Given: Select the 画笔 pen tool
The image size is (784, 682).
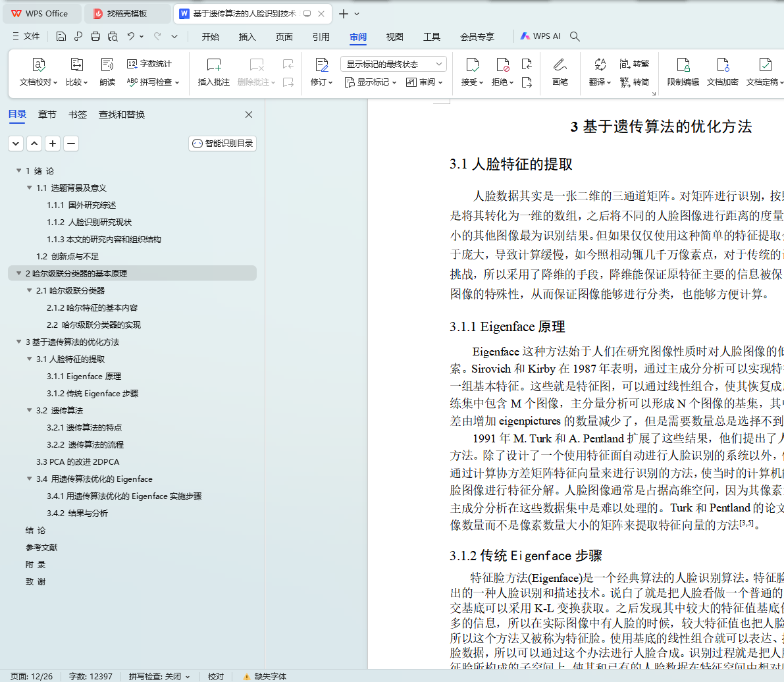Looking at the screenshot, I should (x=560, y=72).
